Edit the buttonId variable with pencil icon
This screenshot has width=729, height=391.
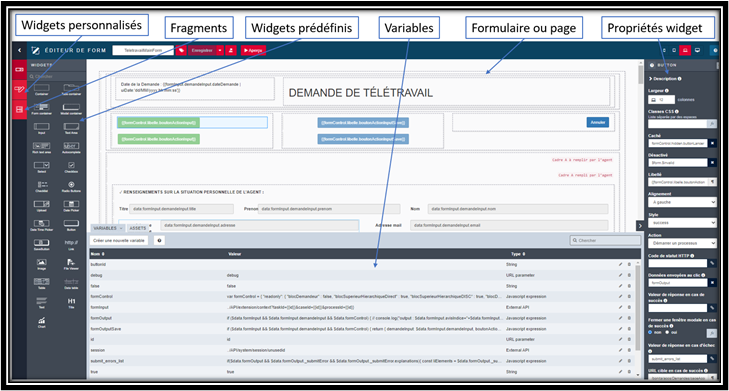[620, 264]
